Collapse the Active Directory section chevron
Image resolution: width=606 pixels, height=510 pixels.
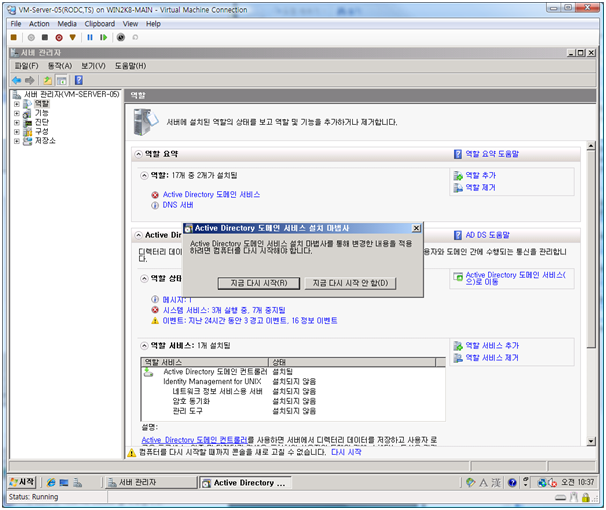click(x=138, y=235)
